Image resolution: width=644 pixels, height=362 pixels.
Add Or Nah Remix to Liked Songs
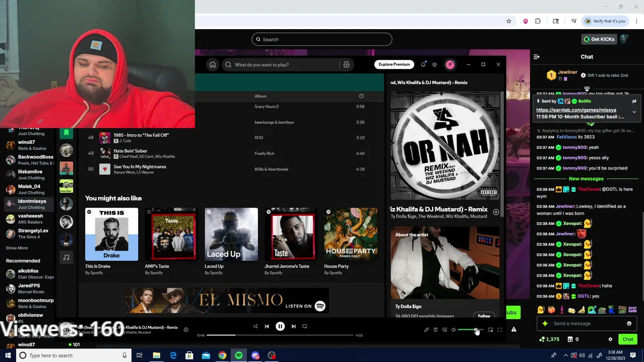point(496,212)
